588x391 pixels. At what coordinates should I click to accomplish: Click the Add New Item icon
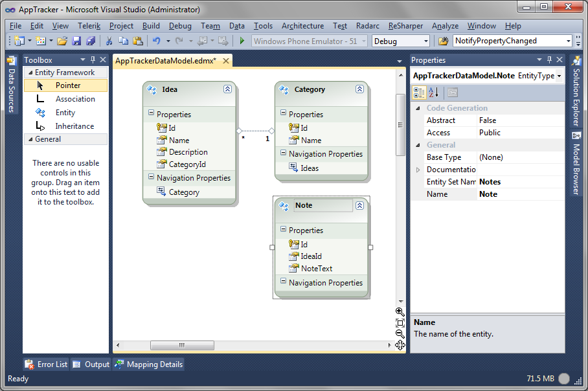[41, 41]
